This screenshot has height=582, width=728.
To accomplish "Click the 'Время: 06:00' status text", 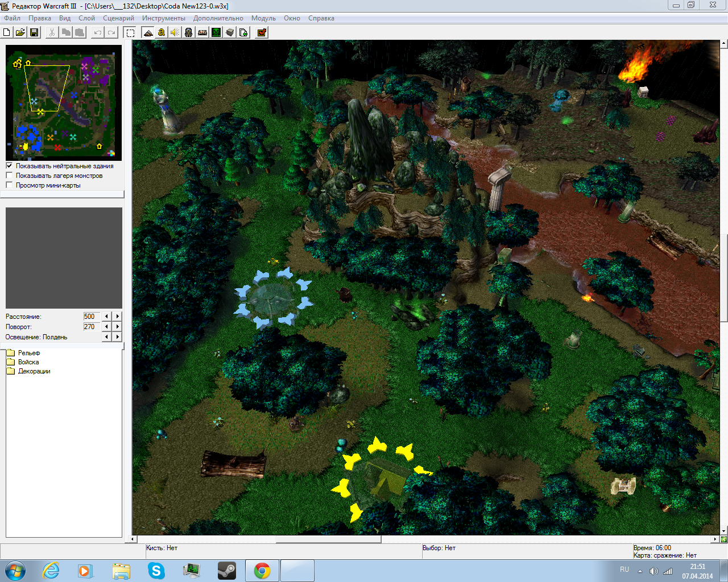I will (x=652, y=548).
